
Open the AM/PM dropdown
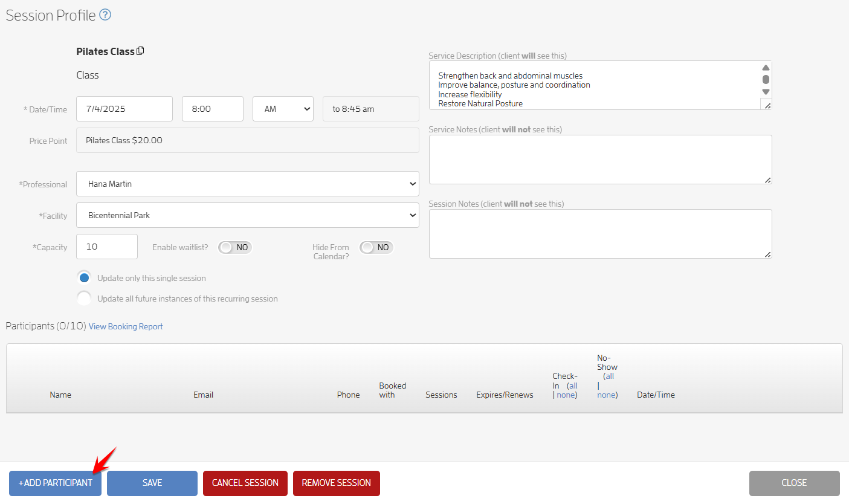point(283,109)
